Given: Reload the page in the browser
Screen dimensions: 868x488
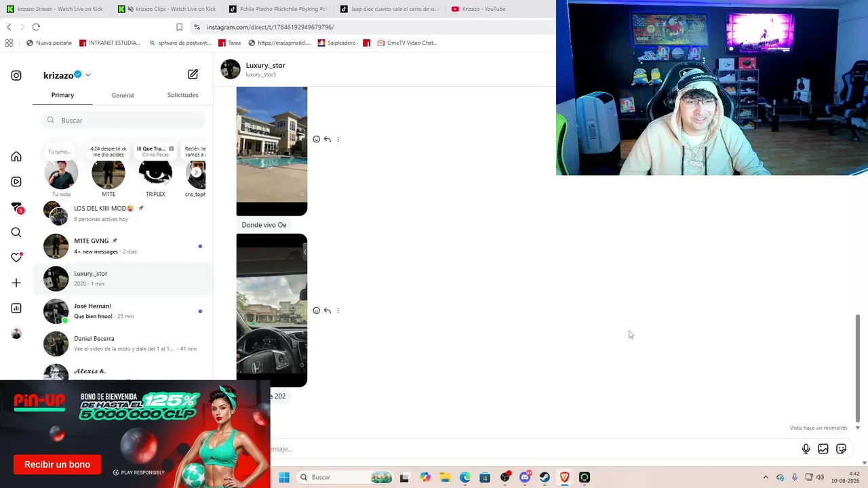Looking at the screenshot, I should [36, 27].
